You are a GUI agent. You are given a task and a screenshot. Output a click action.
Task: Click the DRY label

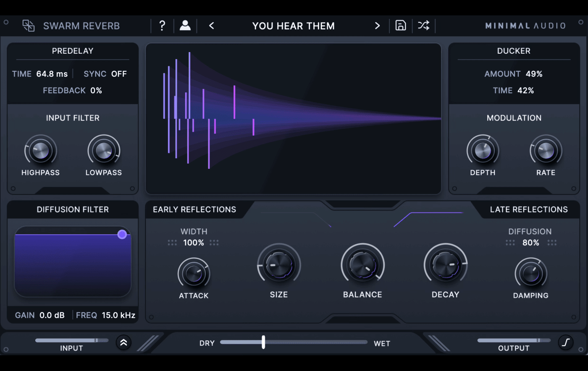[207, 343]
